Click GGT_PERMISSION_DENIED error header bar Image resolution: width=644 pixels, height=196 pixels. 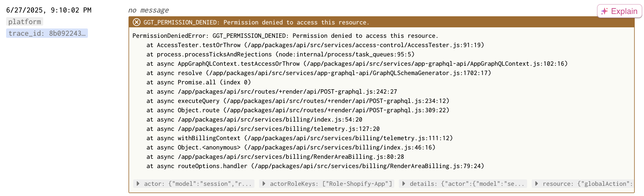point(381,22)
